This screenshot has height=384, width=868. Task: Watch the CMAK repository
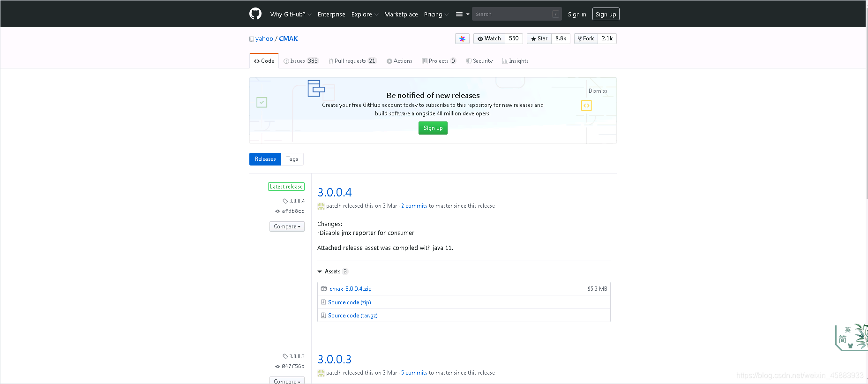(489, 39)
